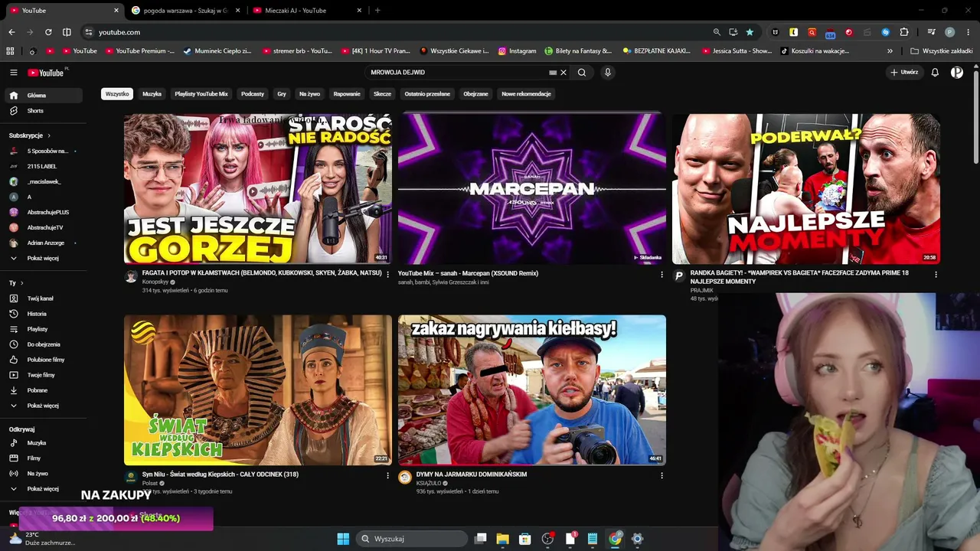
Task: Open the DYMY NA JARMARKU DOMINIKAŃSKIM title
Action: click(472, 474)
